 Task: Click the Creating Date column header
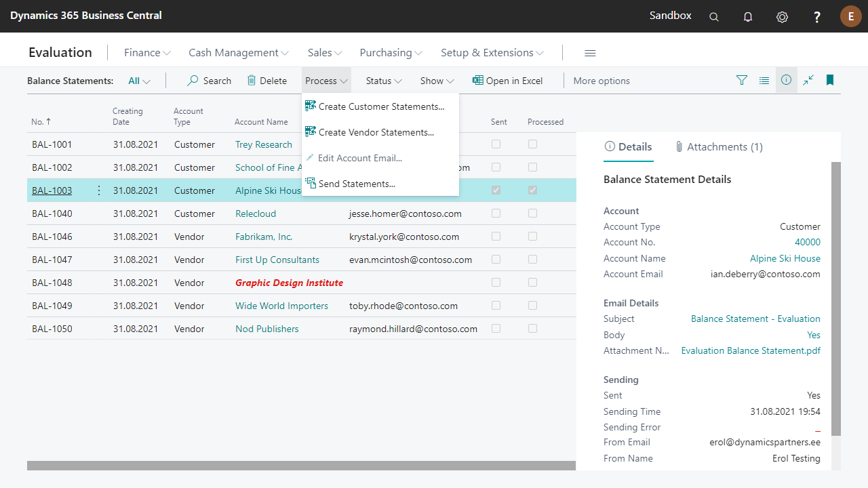[127, 117]
